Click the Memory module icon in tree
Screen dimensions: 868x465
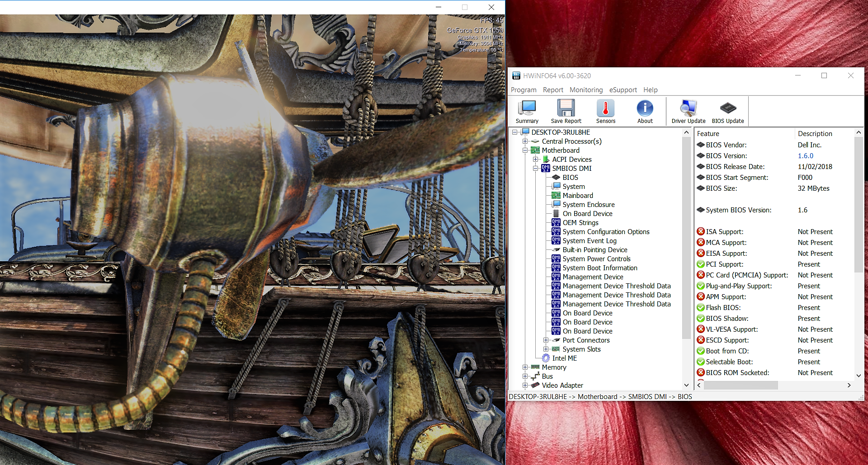point(536,367)
